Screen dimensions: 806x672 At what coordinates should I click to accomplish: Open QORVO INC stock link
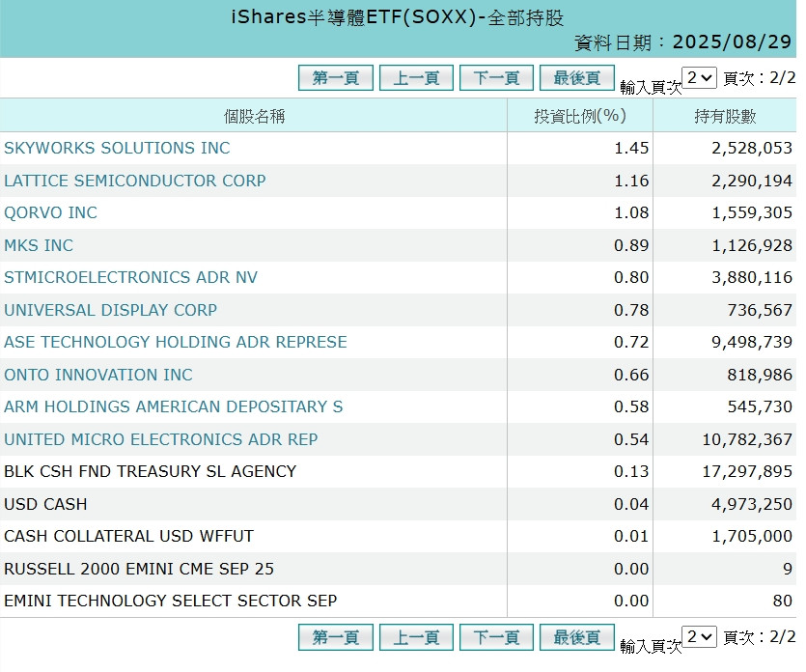50,212
